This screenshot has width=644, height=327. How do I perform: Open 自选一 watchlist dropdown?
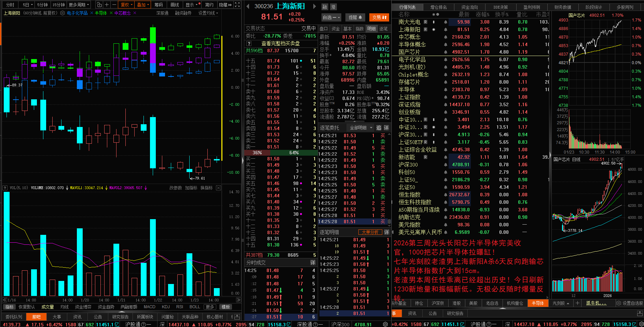coord(331,17)
